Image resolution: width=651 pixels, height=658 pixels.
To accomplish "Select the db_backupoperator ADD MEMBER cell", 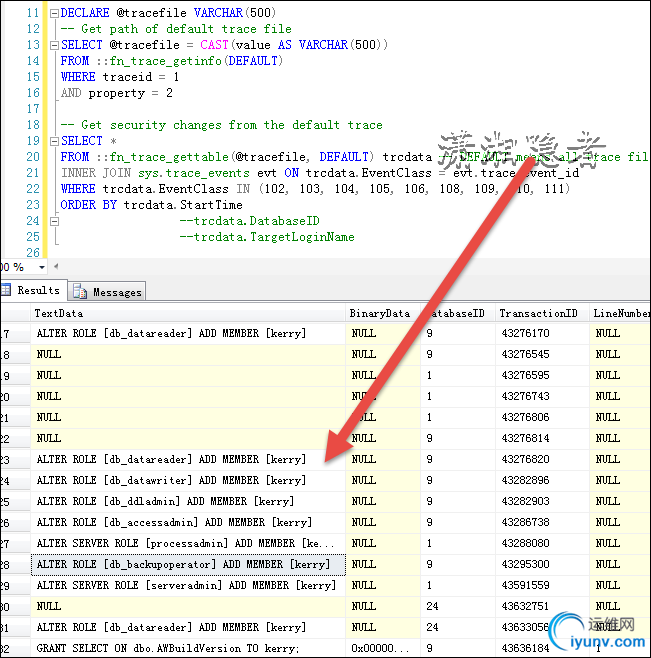I will (x=188, y=564).
